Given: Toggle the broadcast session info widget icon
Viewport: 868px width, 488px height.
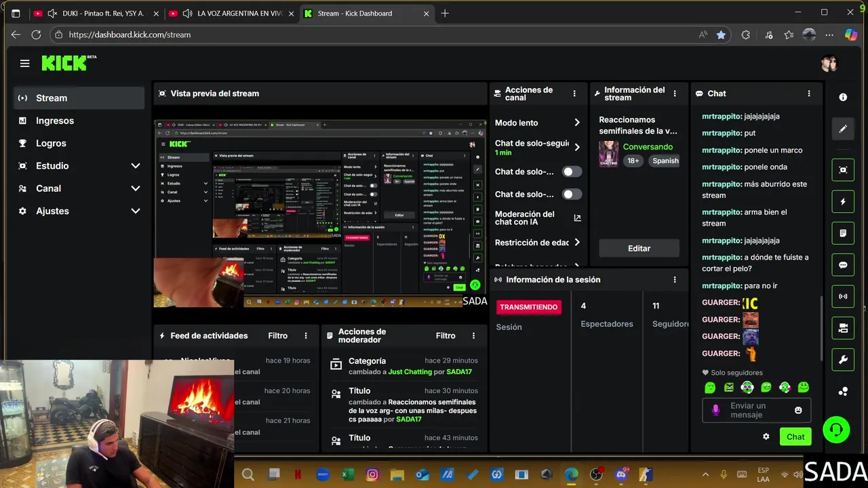Looking at the screenshot, I should (x=843, y=296).
